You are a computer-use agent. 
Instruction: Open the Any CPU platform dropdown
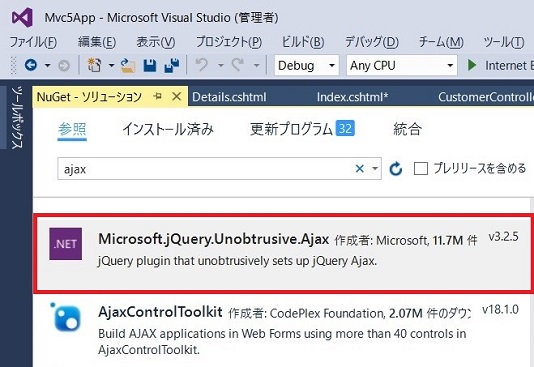point(402,65)
